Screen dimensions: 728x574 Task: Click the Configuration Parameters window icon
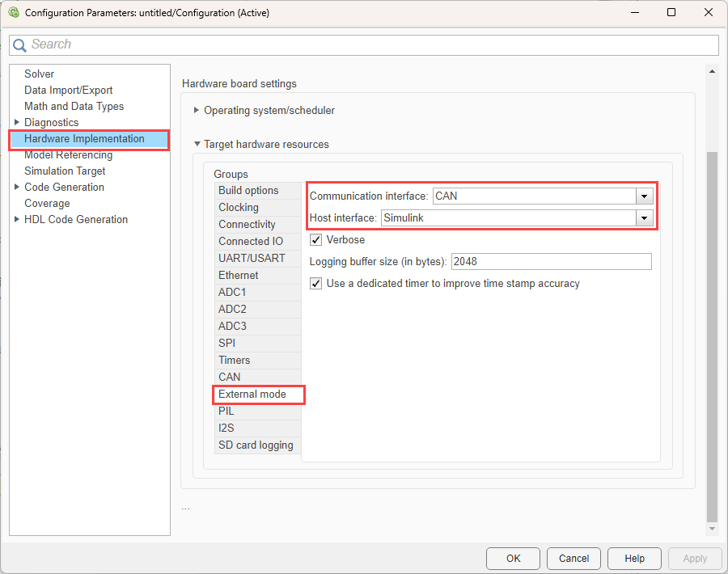13,13
